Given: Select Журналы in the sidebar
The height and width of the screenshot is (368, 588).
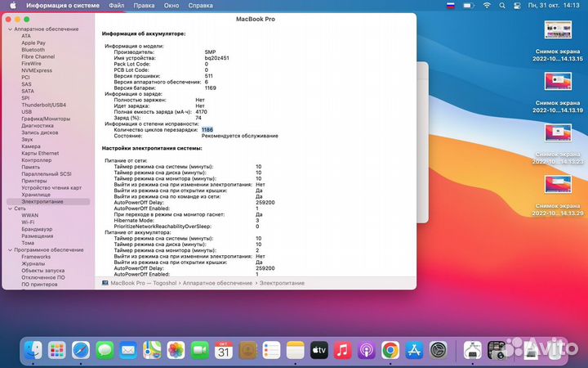Looking at the screenshot, I should coord(33,263).
